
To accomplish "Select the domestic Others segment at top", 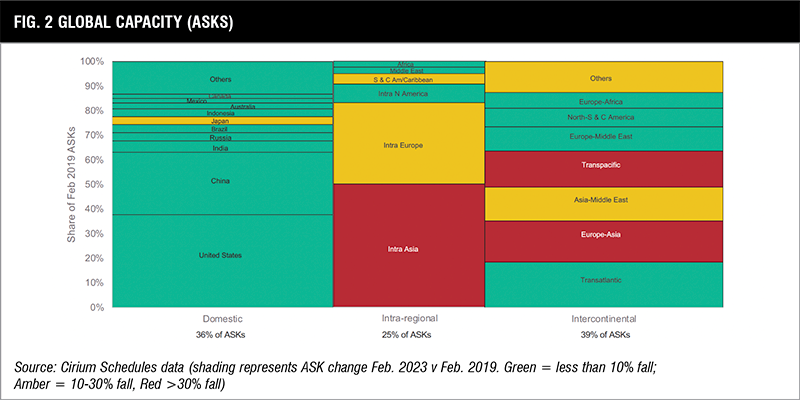I will pos(221,78).
